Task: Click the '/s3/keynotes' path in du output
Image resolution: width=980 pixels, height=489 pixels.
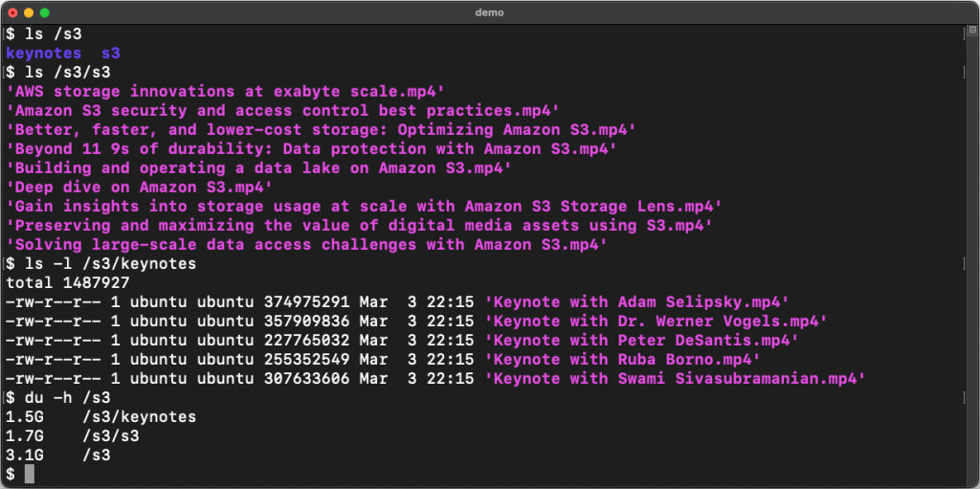Action: click(x=140, y=417)
